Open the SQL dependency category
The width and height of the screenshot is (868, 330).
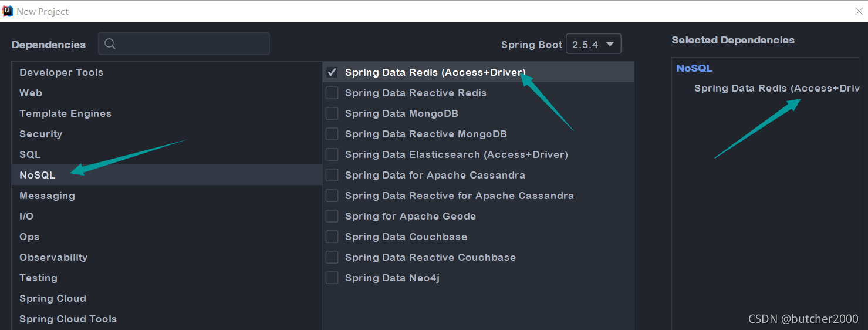pos(30,154)
